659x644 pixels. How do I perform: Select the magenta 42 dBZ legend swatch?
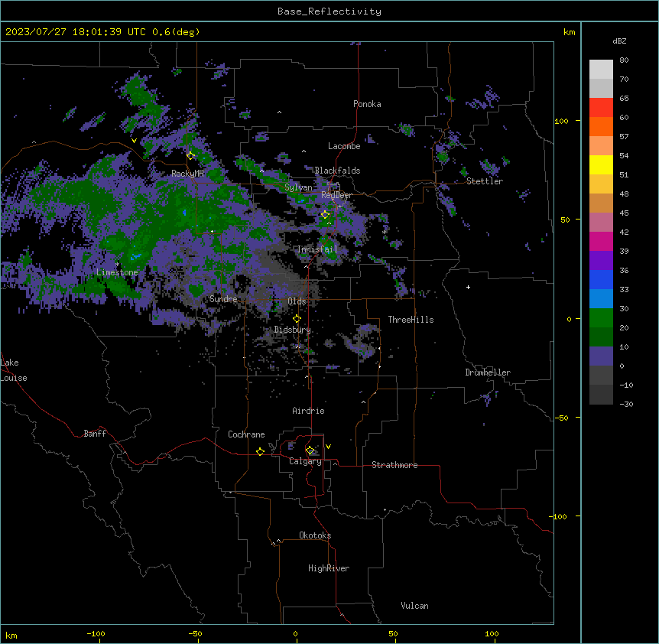(x=601, y=241)
